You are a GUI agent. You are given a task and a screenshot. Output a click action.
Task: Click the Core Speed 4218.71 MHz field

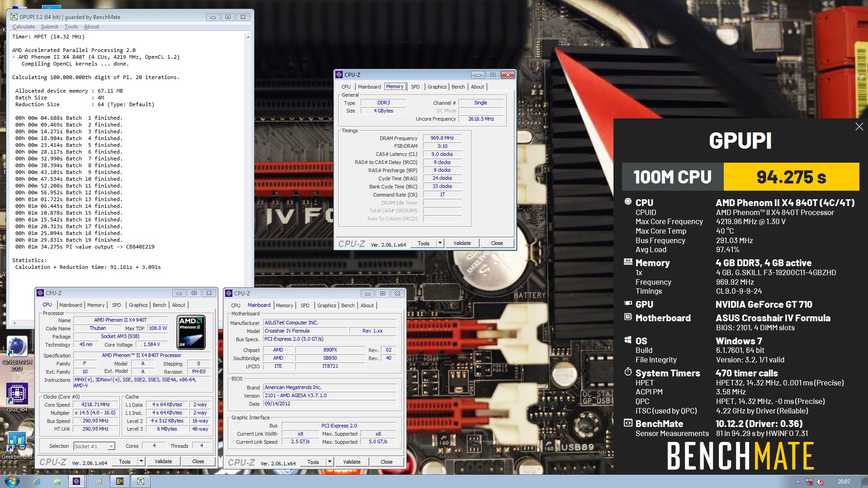point(95,405)
